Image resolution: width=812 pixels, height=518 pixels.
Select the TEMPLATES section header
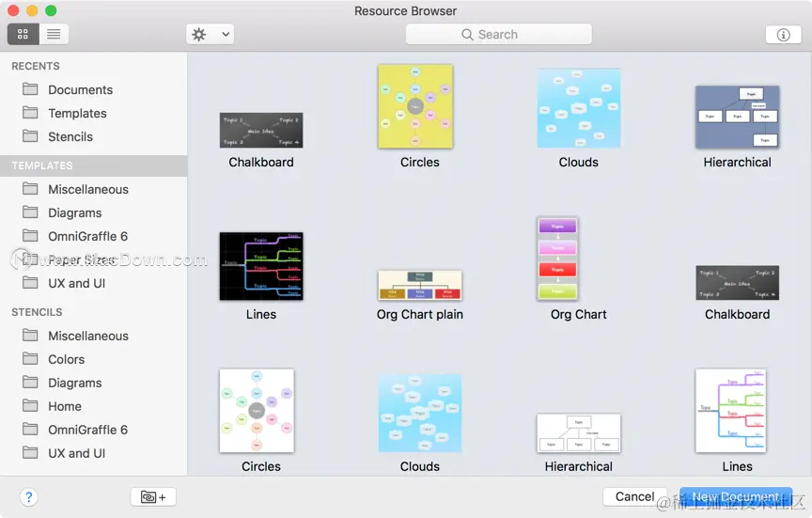94,165
